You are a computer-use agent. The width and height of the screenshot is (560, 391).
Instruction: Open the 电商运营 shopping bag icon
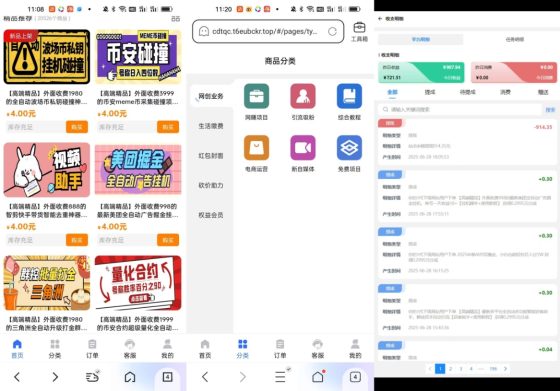[x=256, y=147]
